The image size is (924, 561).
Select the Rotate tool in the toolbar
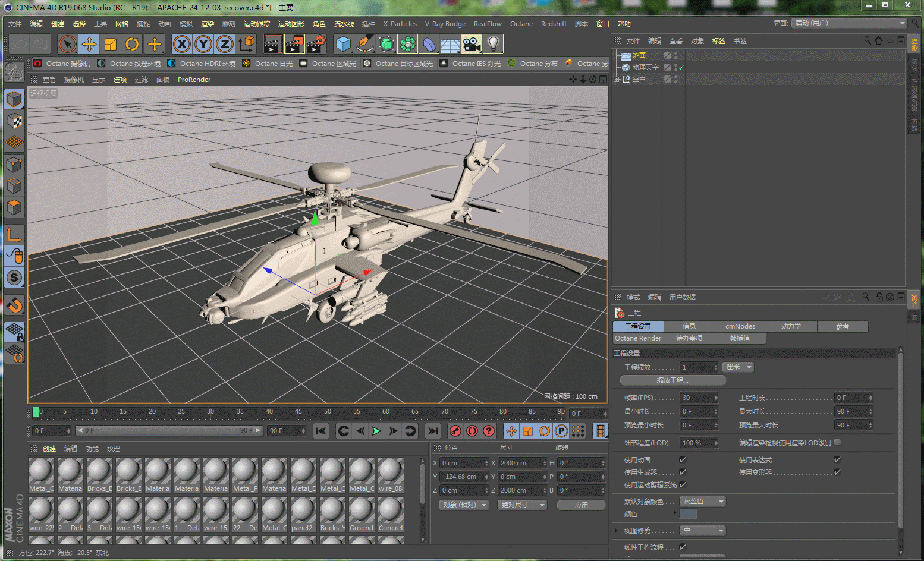pyautogui.click(x=131, y=43)
